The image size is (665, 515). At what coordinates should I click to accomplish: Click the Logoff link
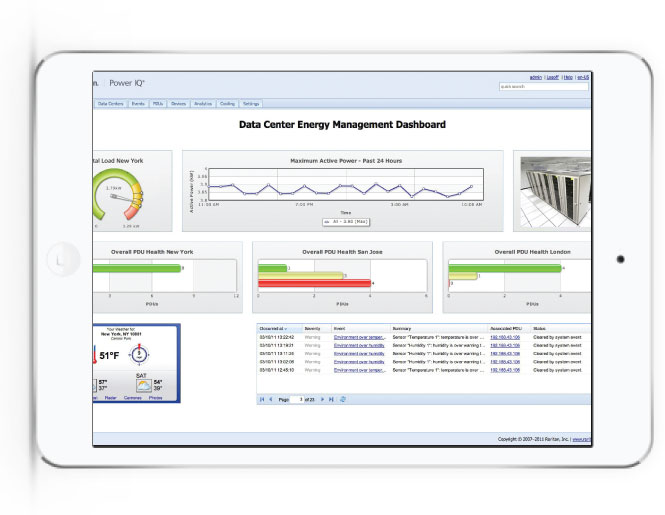551,76
